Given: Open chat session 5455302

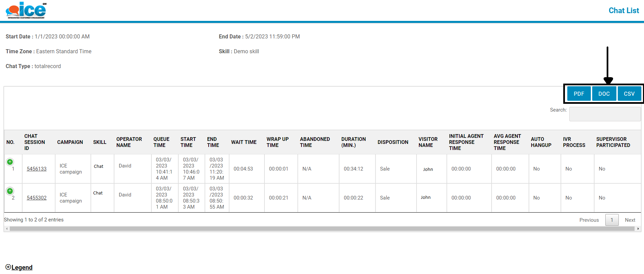Looking at the screenshot, I should tap(37, 198).
